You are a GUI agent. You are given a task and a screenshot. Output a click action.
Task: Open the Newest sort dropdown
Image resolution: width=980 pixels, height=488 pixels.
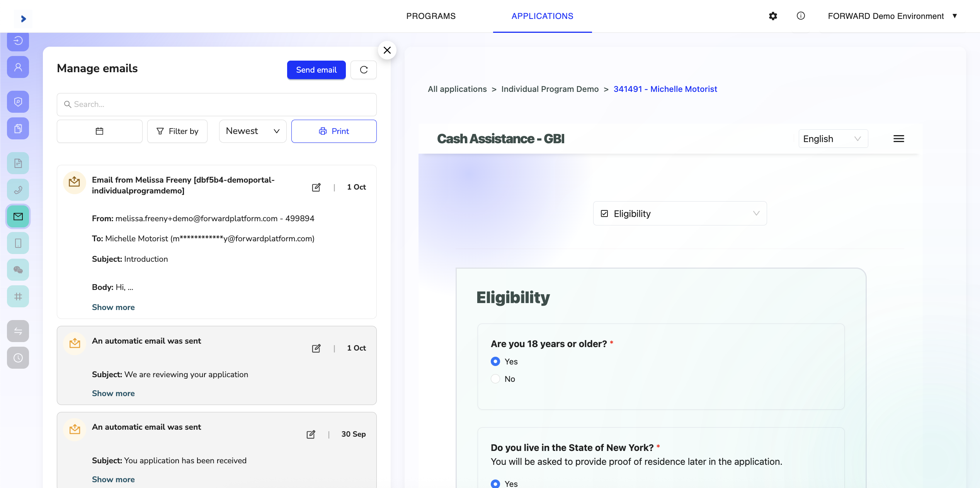click(253, 131)
